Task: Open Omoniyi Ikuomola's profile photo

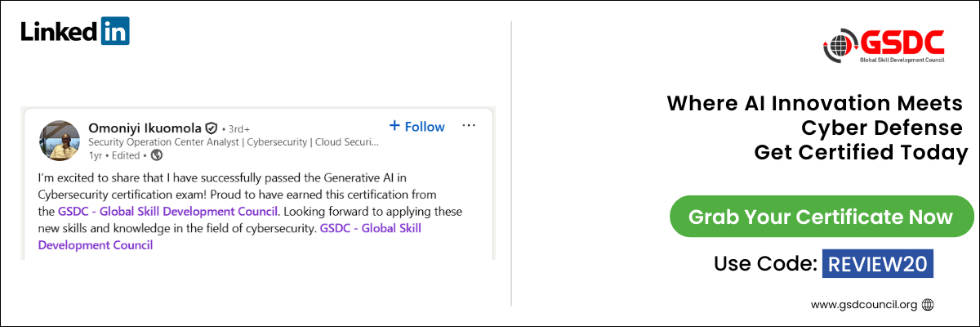Action: [x=60, y=141]
